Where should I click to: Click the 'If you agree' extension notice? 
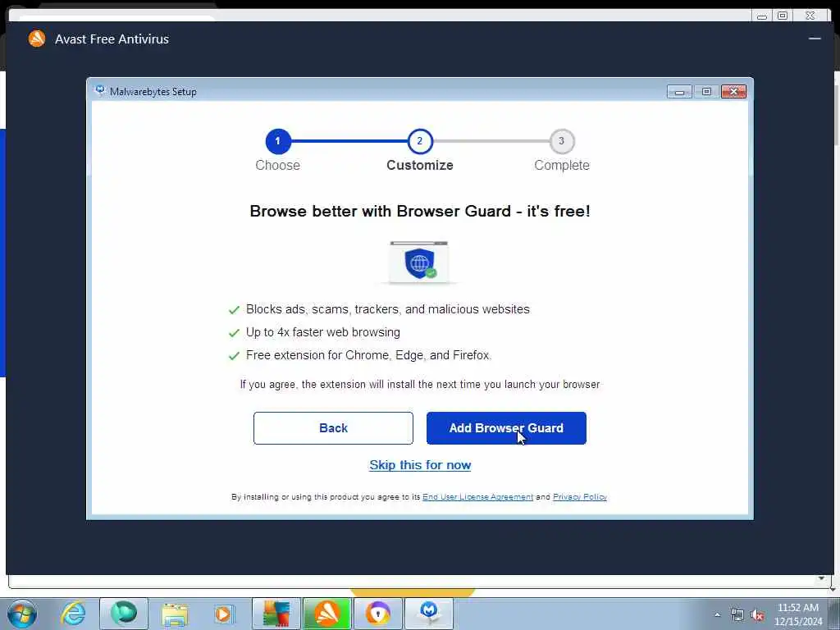420,385
